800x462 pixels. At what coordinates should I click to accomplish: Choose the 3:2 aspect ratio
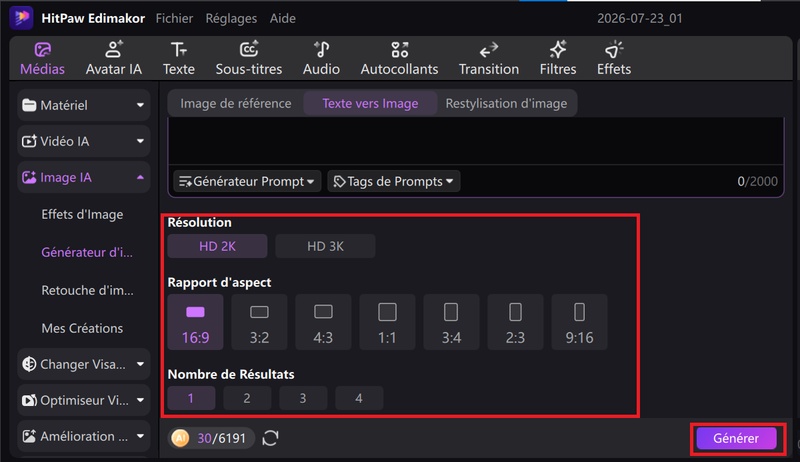coord(259,322)
